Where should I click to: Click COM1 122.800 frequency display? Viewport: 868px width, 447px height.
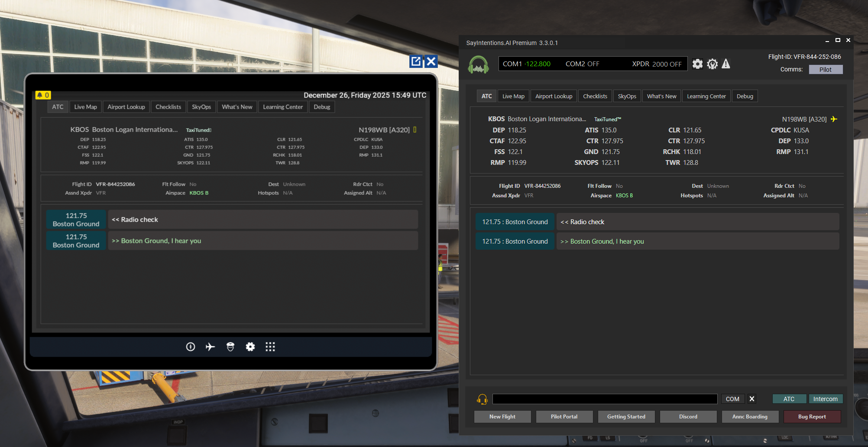click(527, 64)
